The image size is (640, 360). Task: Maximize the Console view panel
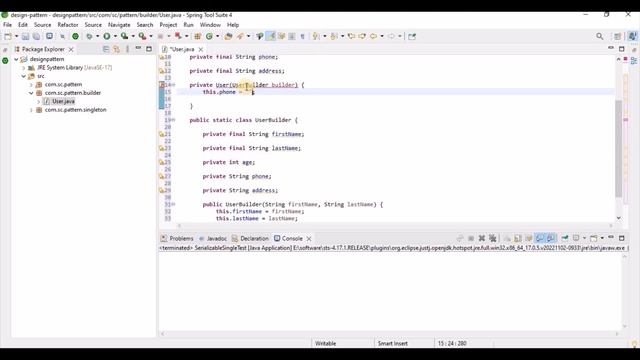(621, 238)
